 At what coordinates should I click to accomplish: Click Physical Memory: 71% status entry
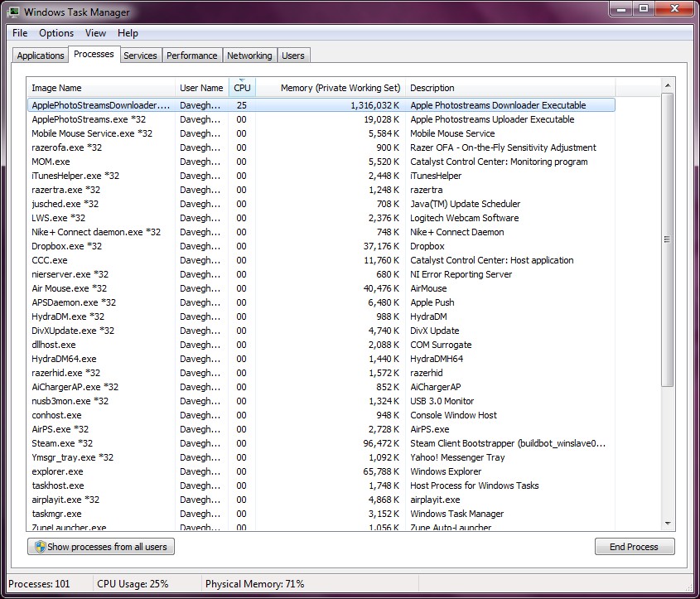tap(254, 584)
